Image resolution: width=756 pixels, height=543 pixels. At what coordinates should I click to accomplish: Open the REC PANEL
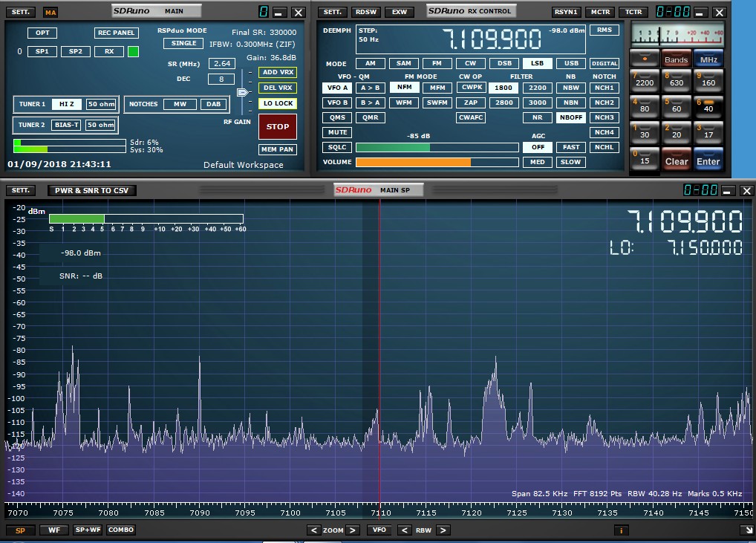(116, 33)
